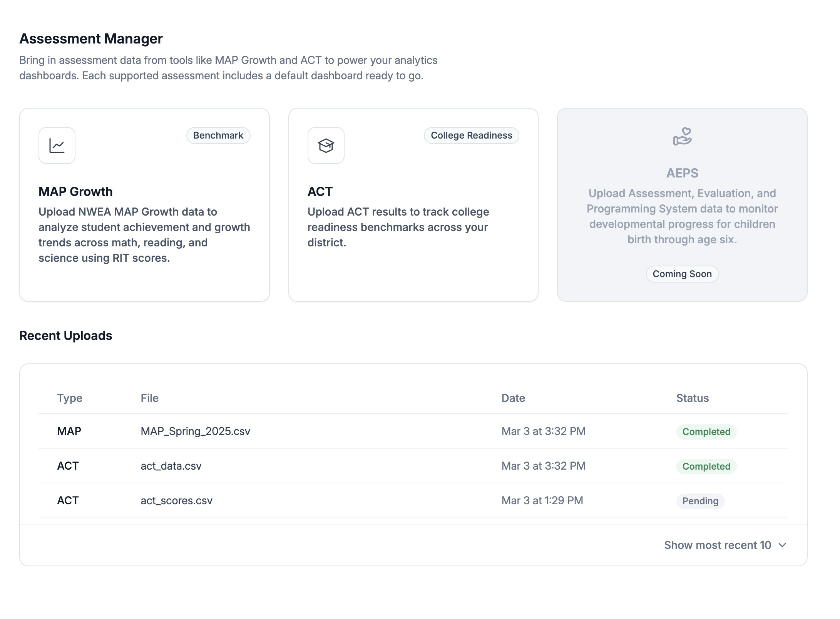The image size is (840, 619).
Task: Click the MAP_Spring_2025.csv file row
Action: 195,431
